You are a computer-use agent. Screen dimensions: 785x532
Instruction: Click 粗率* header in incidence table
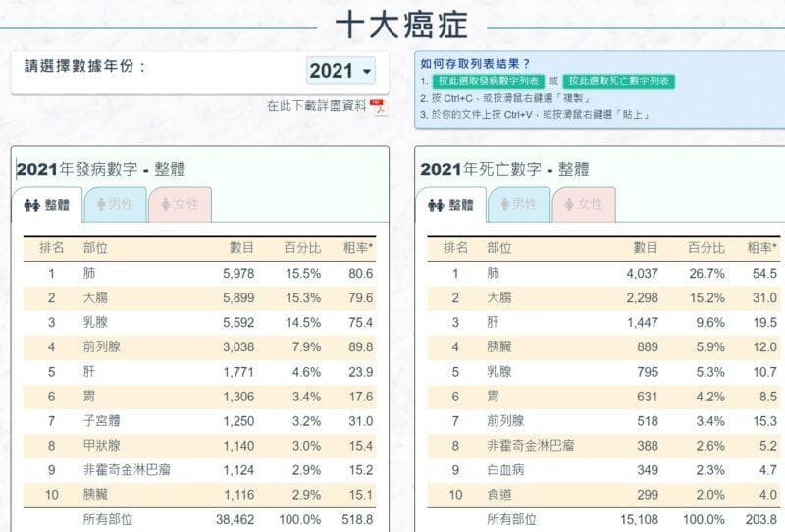pyautogui.click(x=358, y=248)
